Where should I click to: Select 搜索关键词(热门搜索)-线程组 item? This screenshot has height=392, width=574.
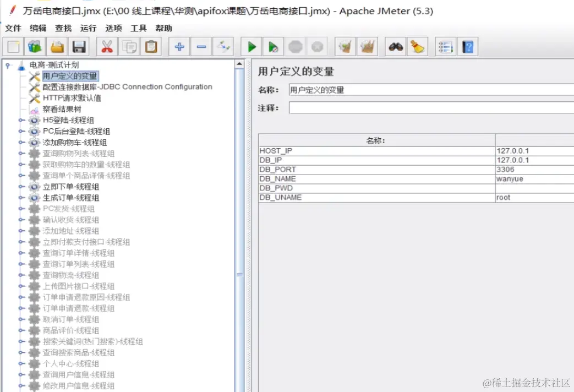pos(92,341)
